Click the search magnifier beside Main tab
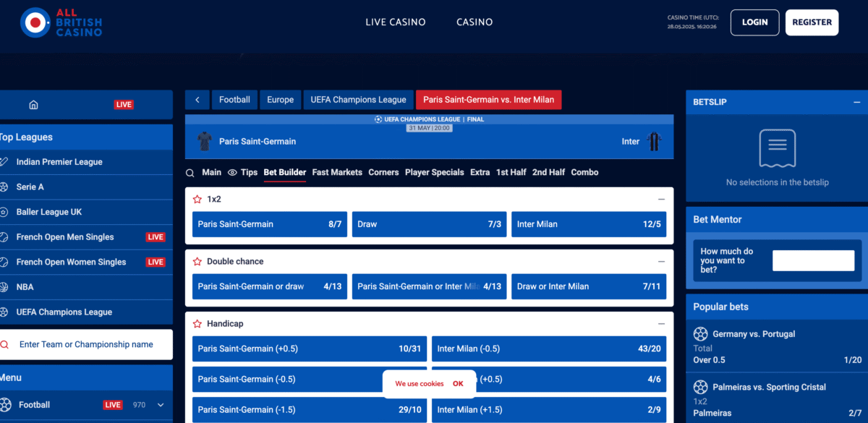This screenshot has height=423, width=868. pos(190,173)
